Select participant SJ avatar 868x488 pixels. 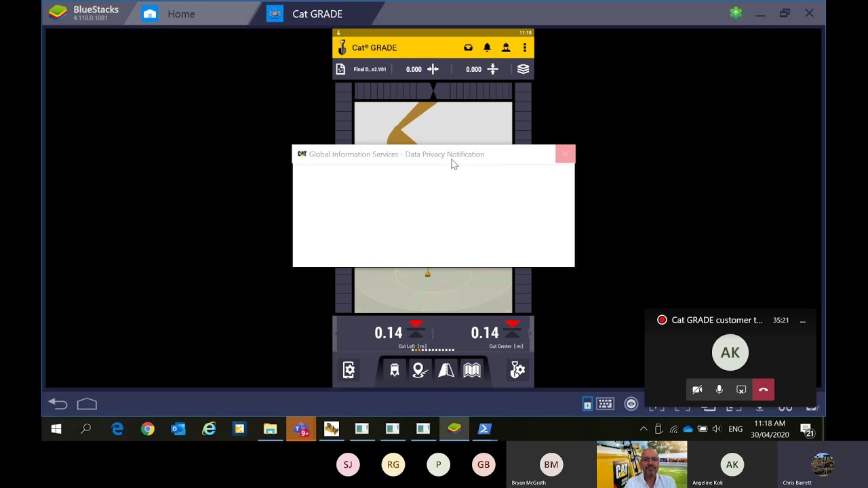click(x=348, y=464)
